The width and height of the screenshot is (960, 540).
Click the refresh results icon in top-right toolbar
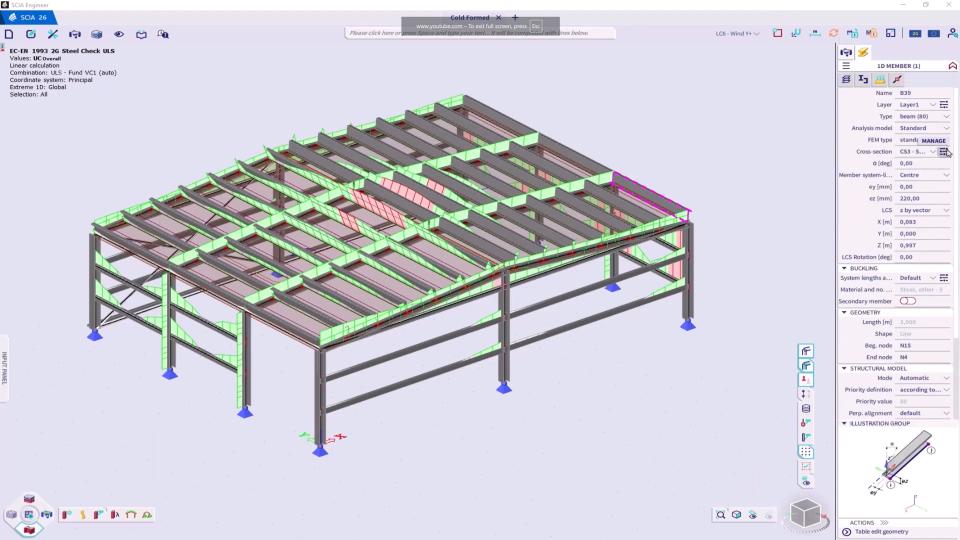point(834,33)
